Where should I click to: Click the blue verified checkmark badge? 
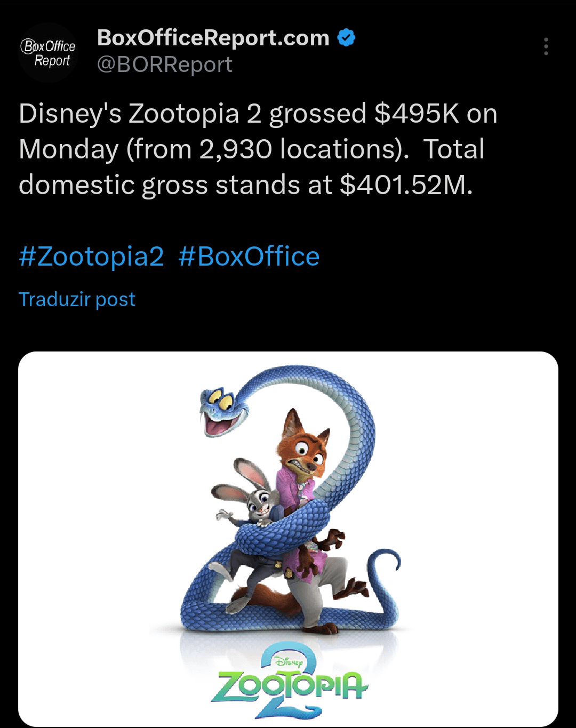tap(347, 38)
